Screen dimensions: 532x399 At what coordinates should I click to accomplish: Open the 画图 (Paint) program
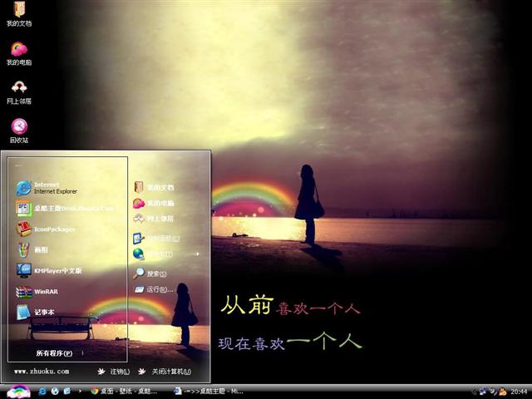[42, 249]
